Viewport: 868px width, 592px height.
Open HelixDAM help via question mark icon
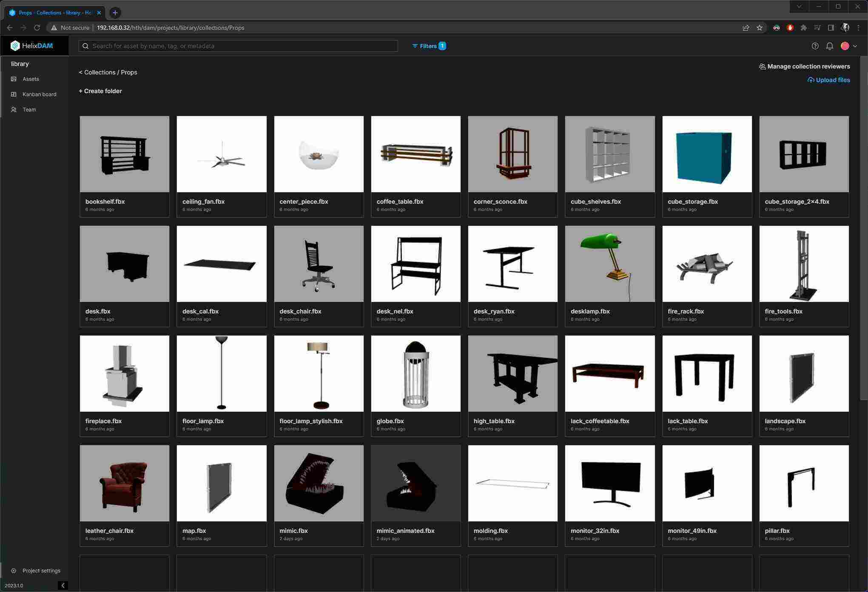click(815, 46)
